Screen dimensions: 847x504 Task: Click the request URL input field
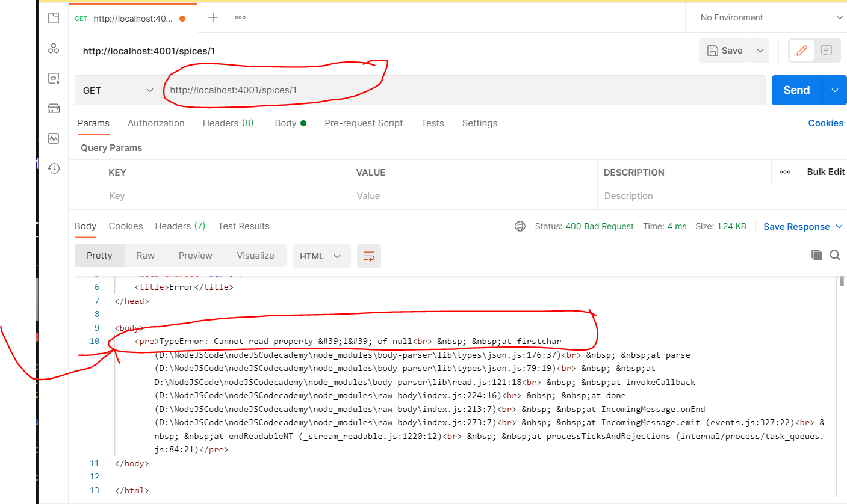464,90
